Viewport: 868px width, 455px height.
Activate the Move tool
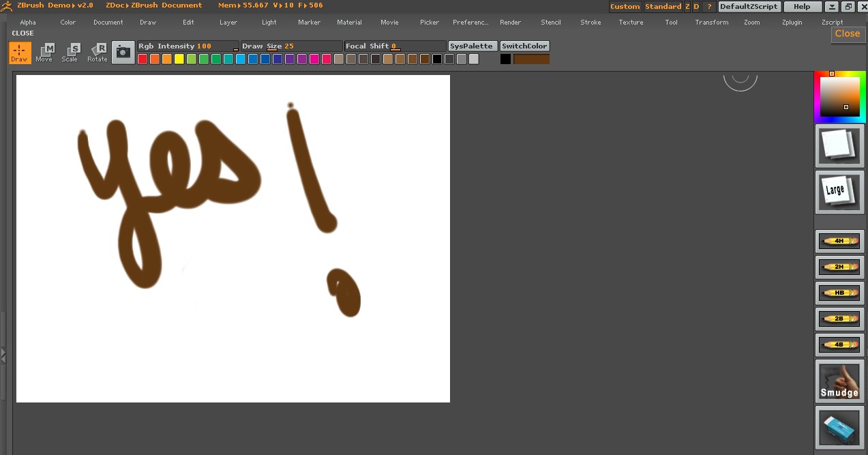[x=44, y=53]
